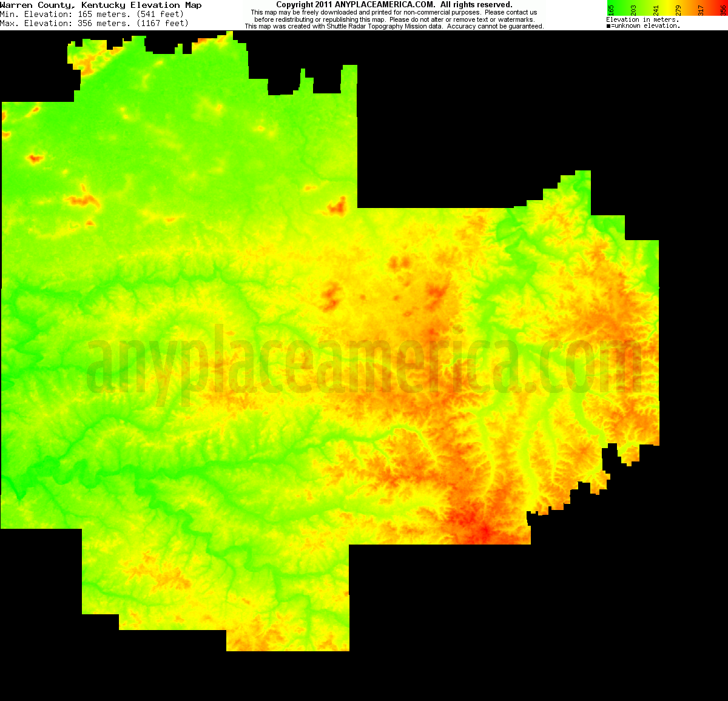Click the 165 meters mark on legend
The width and height of the screenshot is (728, 701).
pos(611,9)
